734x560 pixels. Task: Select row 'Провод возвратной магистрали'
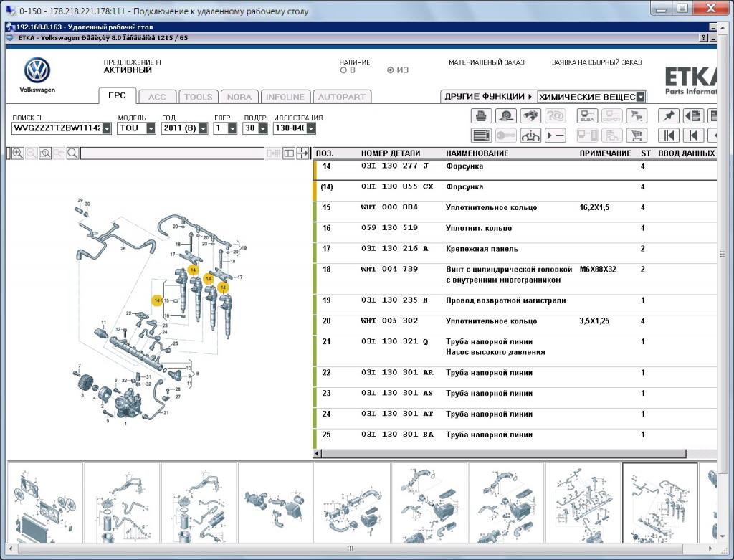[515, 304]
